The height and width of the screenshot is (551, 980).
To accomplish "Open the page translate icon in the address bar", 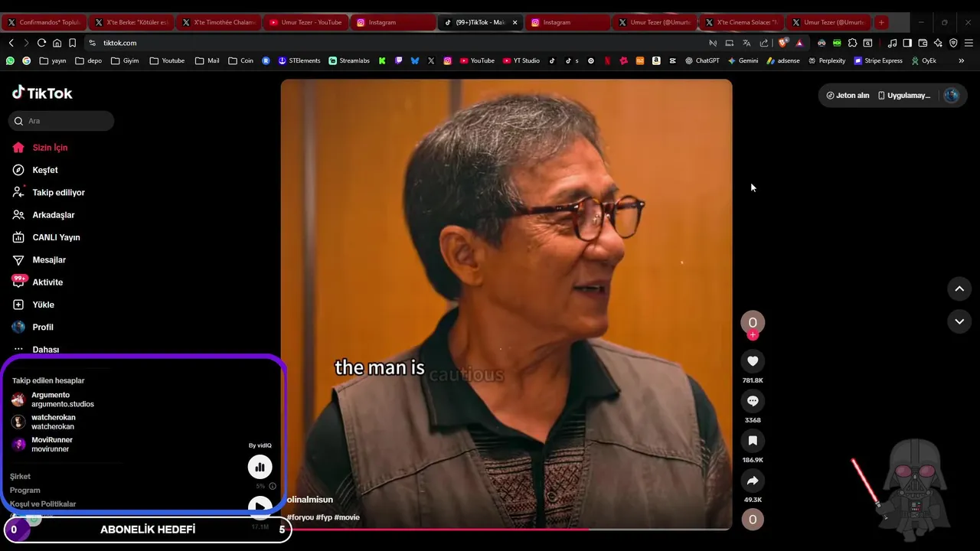I will (746, 43).
